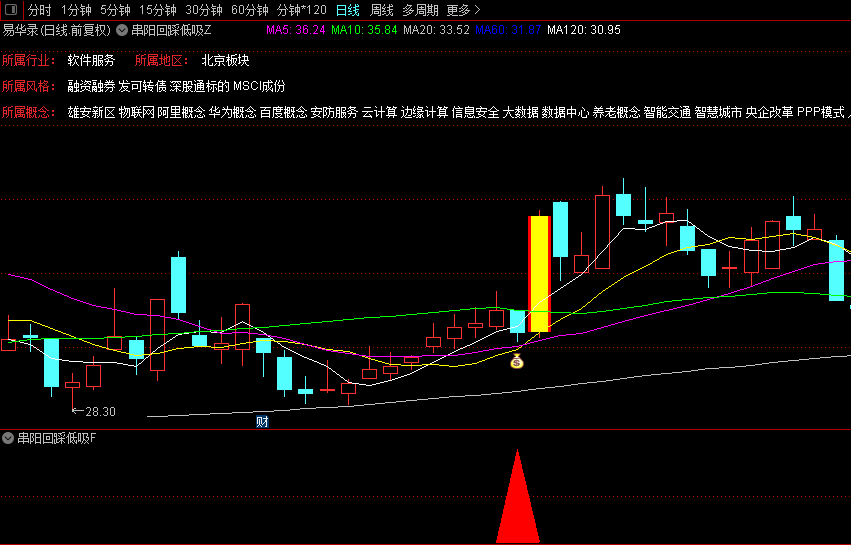Viewport: 851px width, 545px height.
Task: Switch to 1分钟 timeframe tab
Action: [x=76, y=10]
